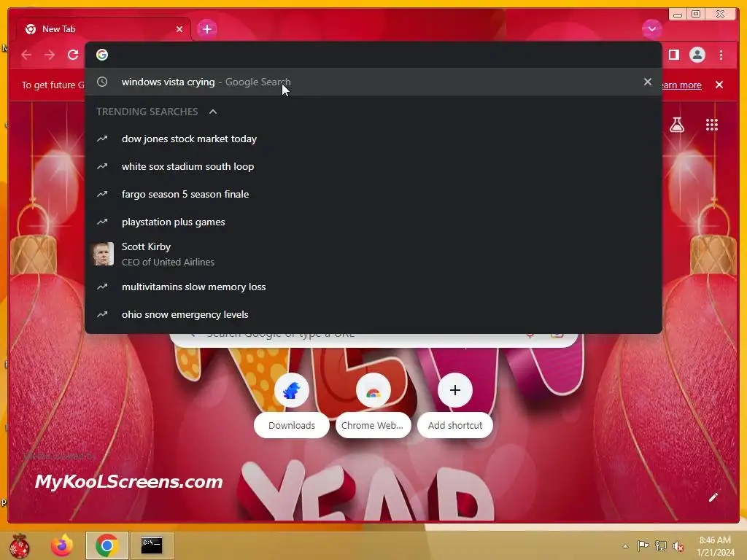Open a new tab with plus button
Screen dimensions: 747x560
point(206,29)
